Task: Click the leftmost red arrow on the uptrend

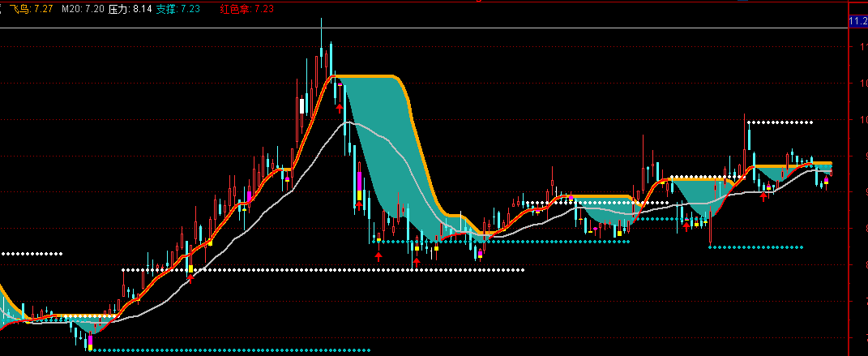Action: click(x=190, y=276)
